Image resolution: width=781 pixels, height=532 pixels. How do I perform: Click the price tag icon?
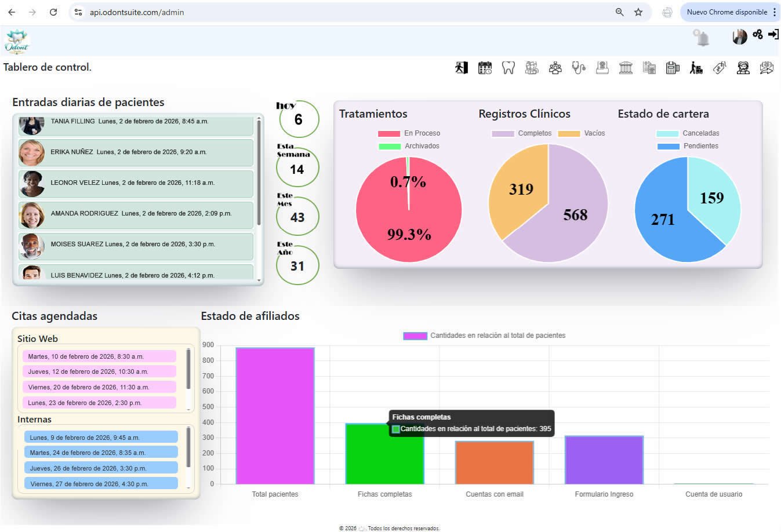(720, 68)
